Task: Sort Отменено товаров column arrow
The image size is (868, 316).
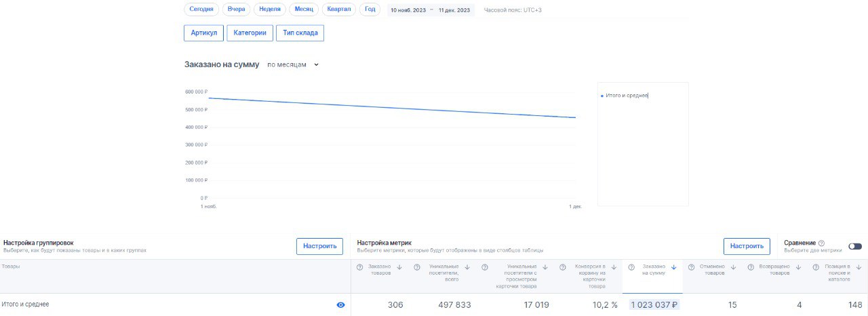Action: (x=733, y=267)
